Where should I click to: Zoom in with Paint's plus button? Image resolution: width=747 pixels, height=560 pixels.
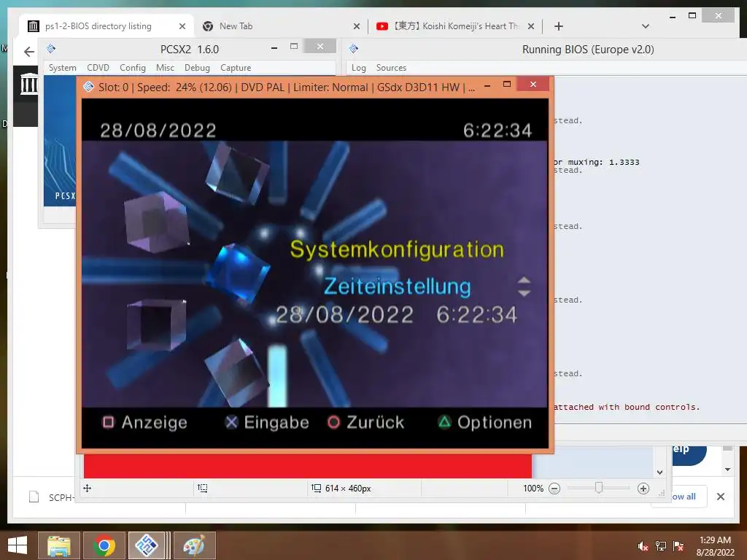coord(643,489)
